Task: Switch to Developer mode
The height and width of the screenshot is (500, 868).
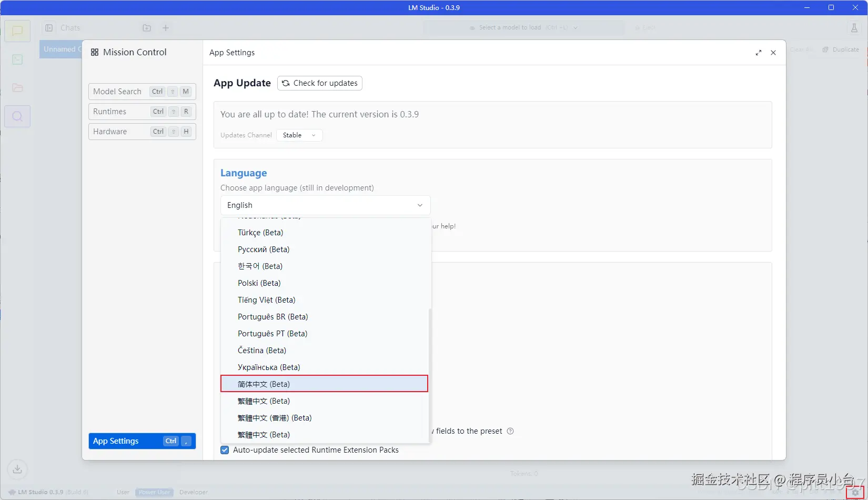Action: click(x=194, y=493)
